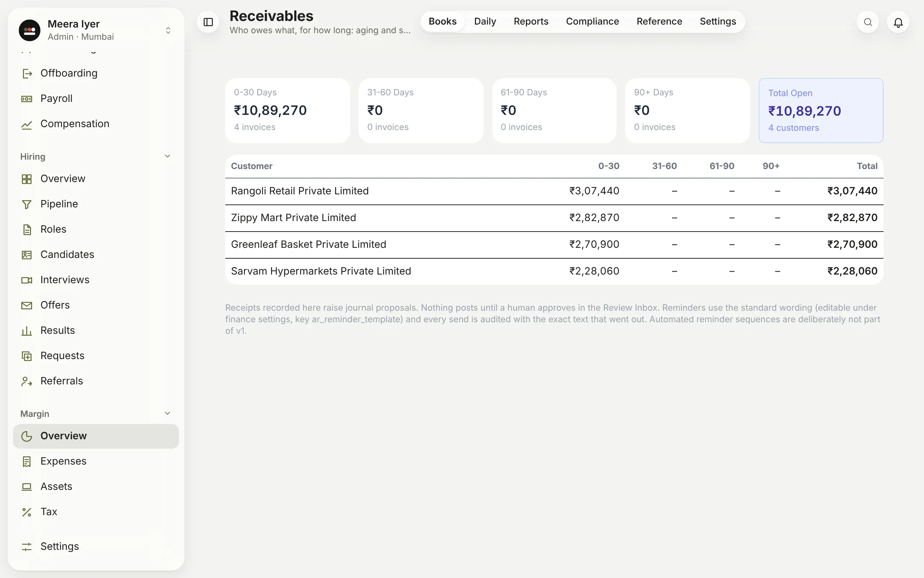Switch to the Books tab

coord(443,21)
